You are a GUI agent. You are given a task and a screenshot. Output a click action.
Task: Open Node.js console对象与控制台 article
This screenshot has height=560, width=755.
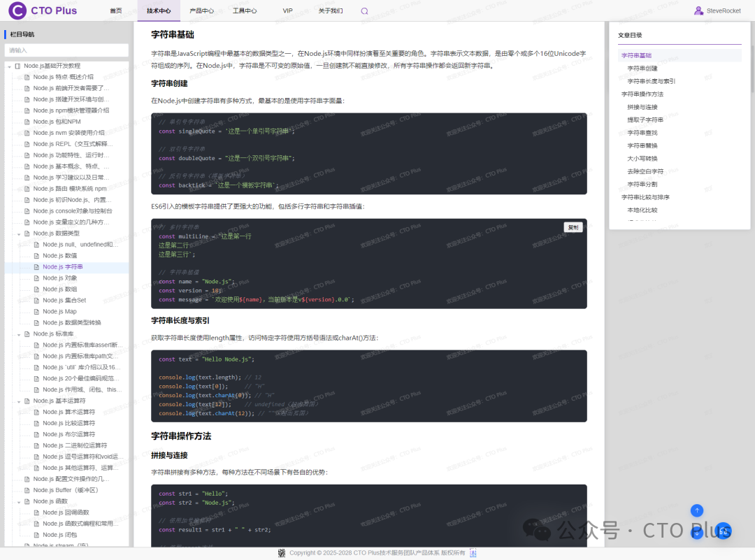tap(73, 211)
